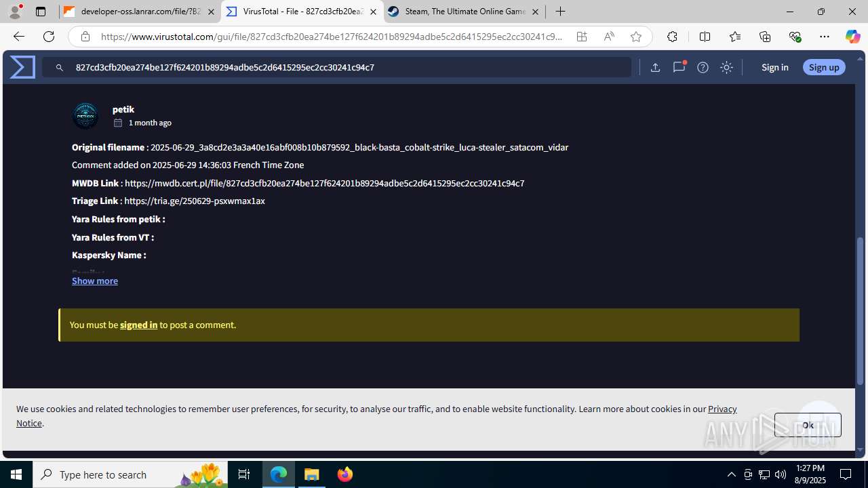
Task: Click the Edge profile avatar icon
Action: click(15, 12)
